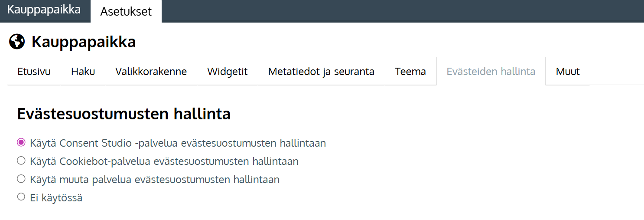644x220 pixels.
Task: Open Metatiedot ja seuranta tab
Action: pos(321,72)
